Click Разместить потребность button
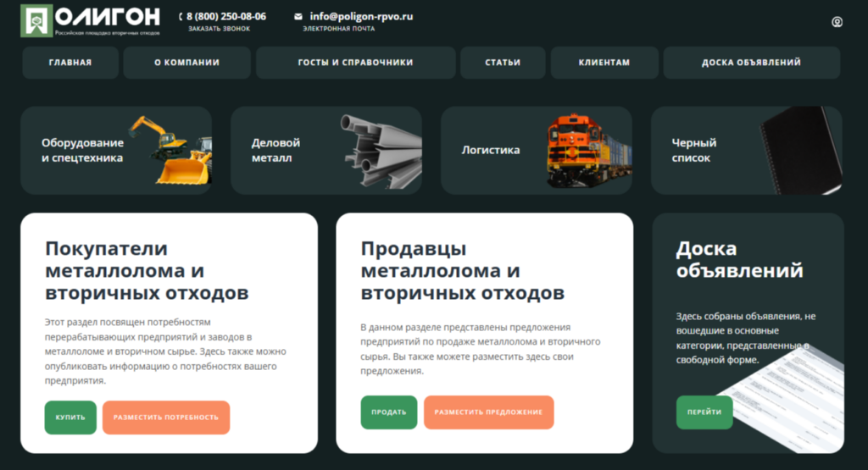This screenshot has width=868, height=470. (166, 417)
